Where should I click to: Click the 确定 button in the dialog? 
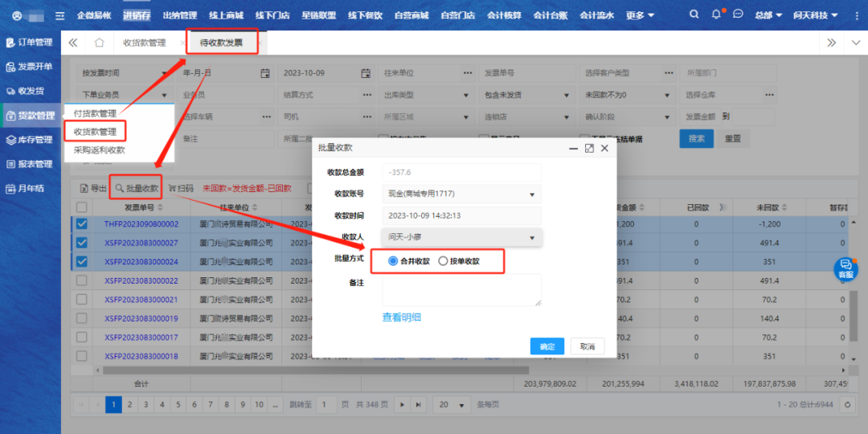547,346
